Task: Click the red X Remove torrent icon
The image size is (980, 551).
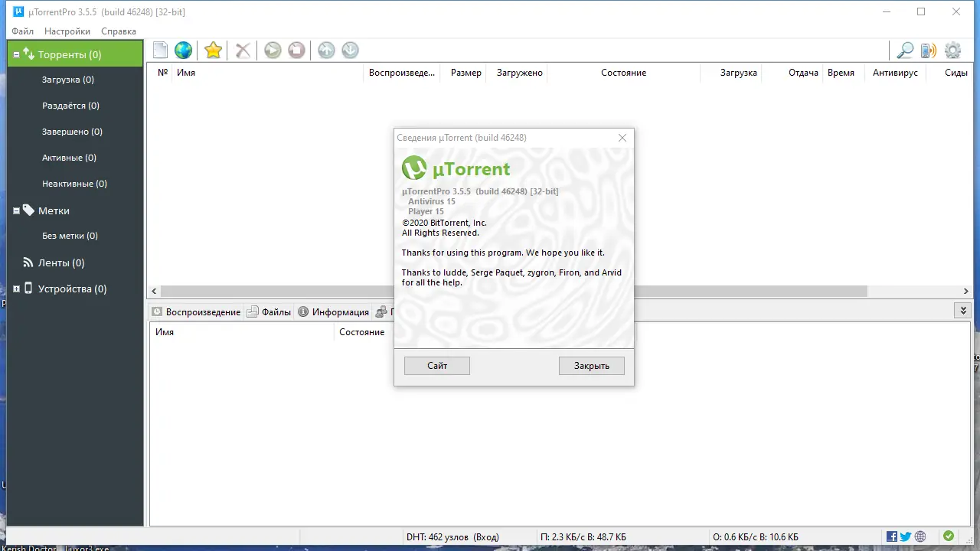Action: click(242, 50)
